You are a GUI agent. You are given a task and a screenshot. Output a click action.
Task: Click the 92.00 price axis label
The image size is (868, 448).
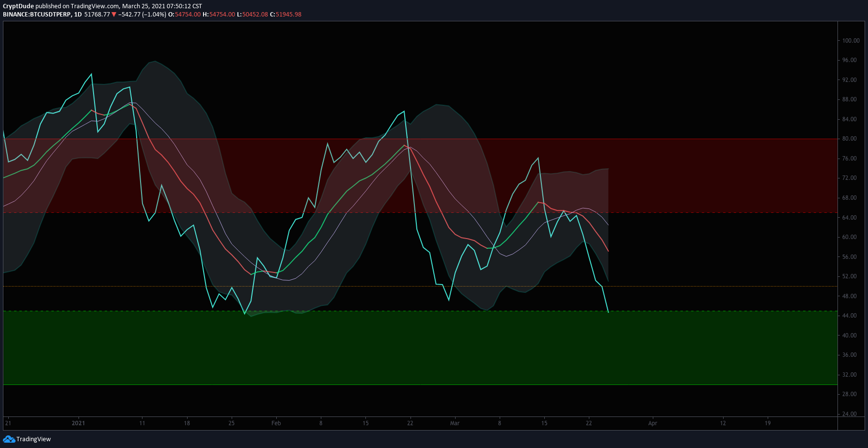pyautogui.click(x=850, y=80)
